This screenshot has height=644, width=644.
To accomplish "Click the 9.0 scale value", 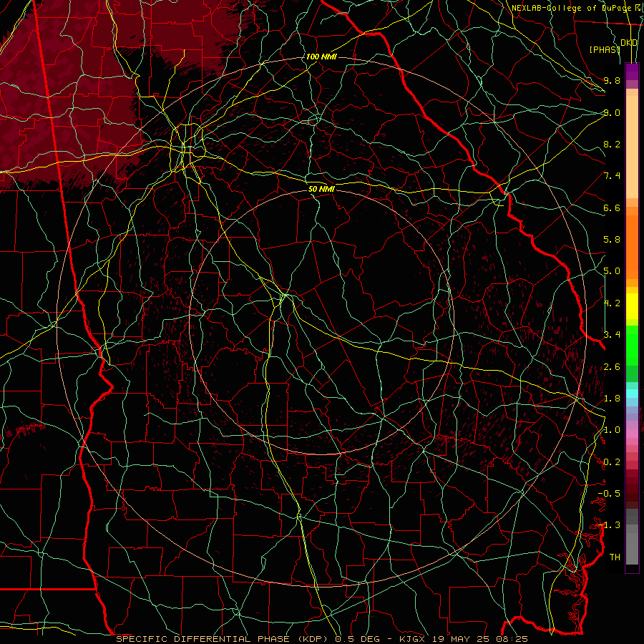I will coord(612,112).
